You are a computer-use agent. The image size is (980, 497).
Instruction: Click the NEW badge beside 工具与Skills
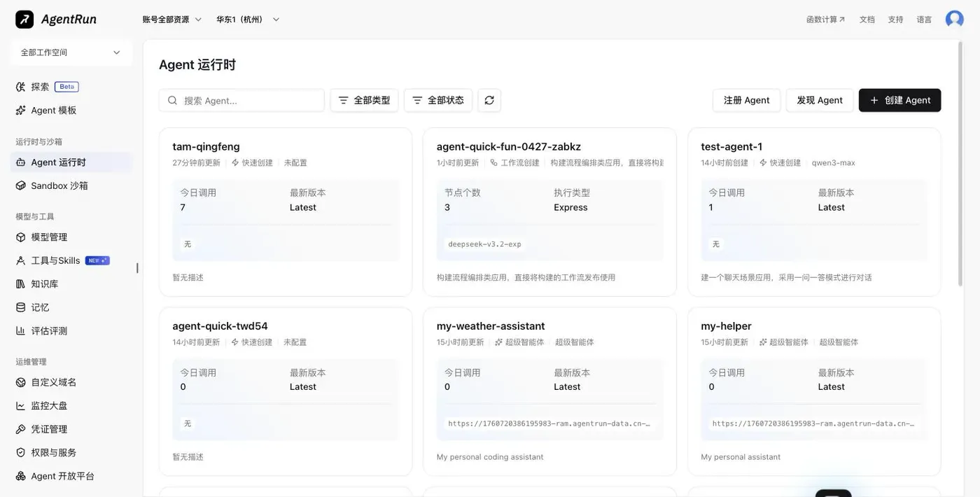pos(97,260)
